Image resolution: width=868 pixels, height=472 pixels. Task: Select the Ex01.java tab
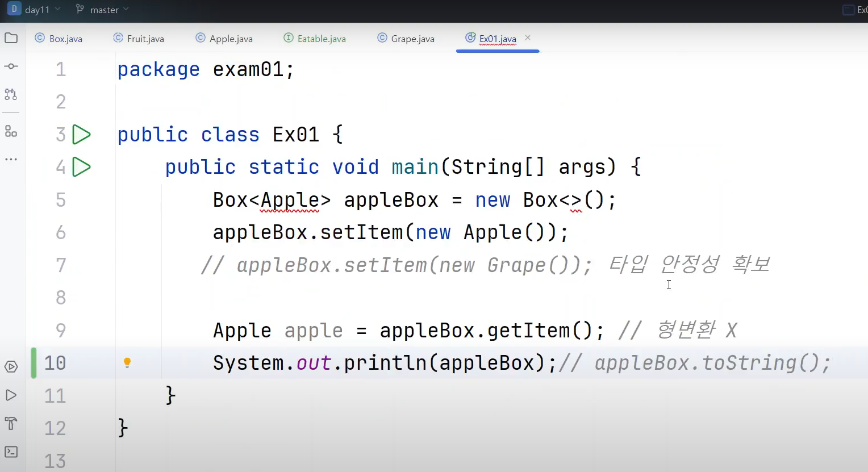tap(498, 39)
